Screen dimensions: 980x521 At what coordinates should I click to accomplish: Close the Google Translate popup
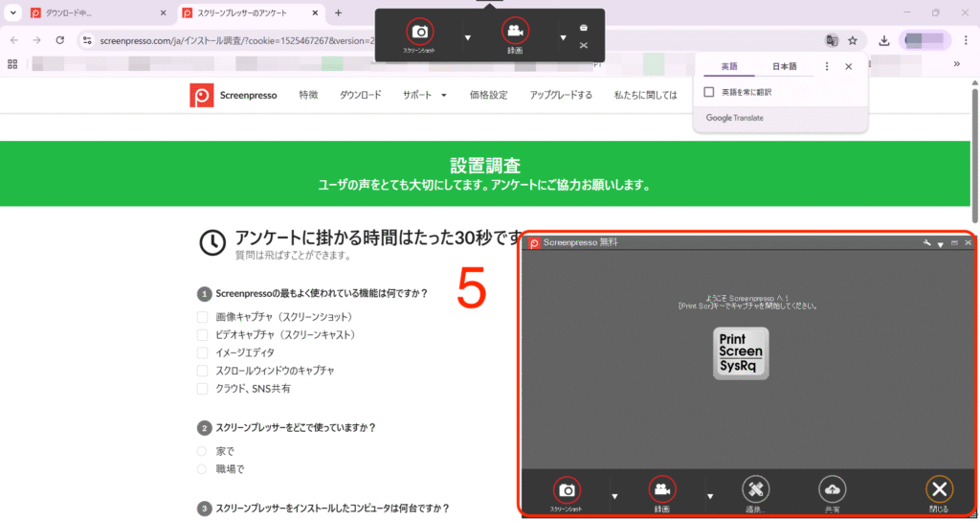(x=848, y=66)
